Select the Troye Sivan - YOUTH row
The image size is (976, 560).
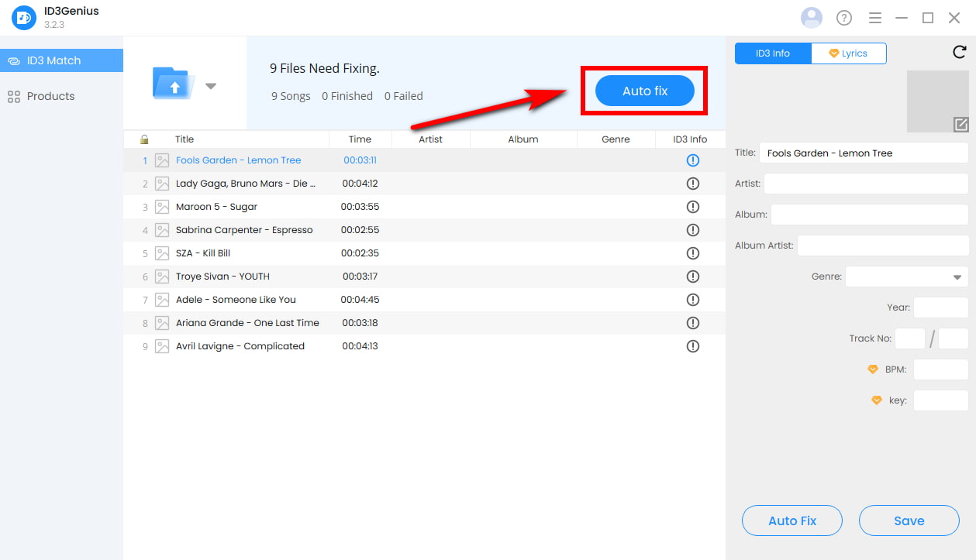click(222, 277)
